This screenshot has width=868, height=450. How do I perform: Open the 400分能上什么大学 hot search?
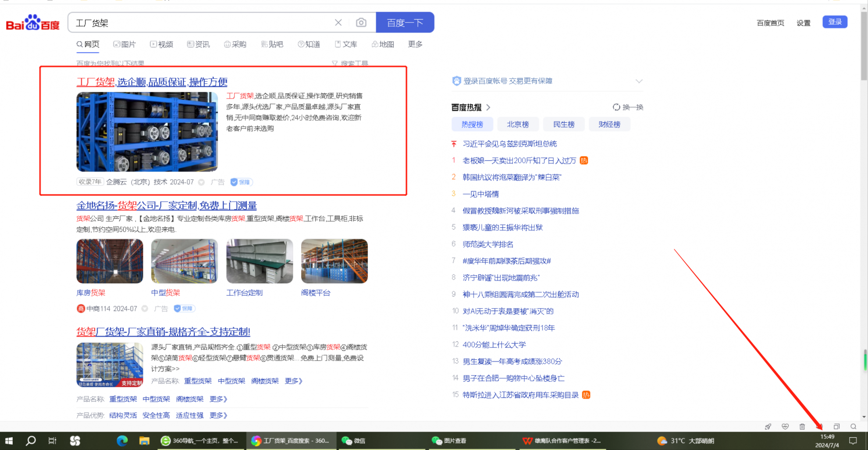(494, 345)
